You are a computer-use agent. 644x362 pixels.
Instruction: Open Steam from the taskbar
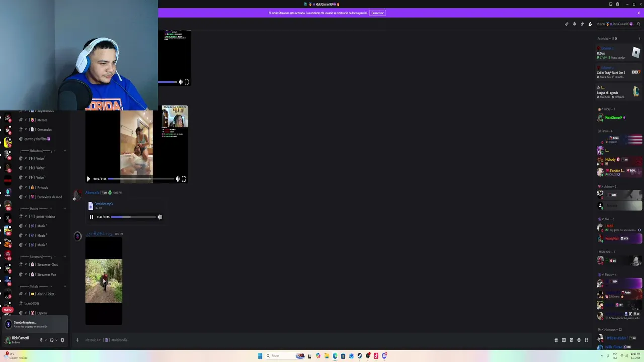[359, 356]
